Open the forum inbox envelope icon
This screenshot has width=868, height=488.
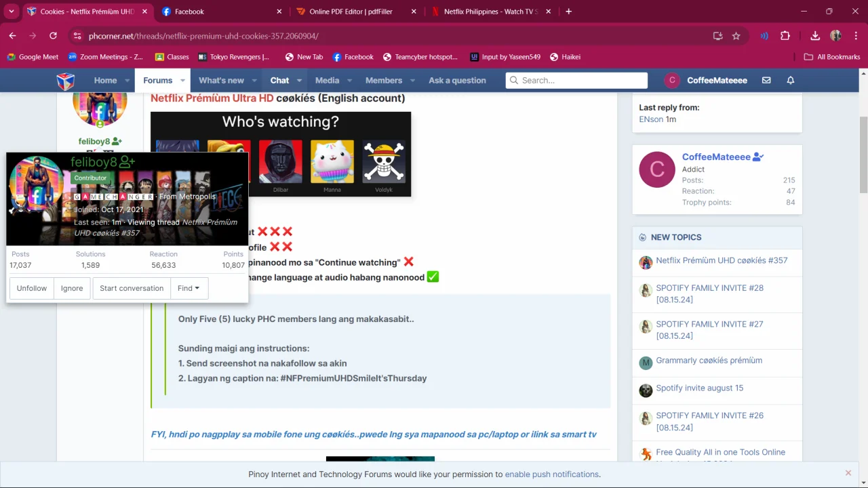coord(766,80)
